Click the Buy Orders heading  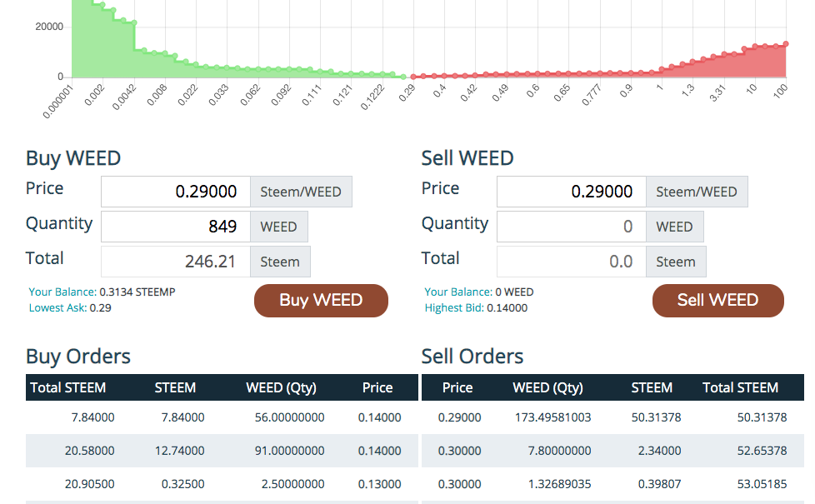[x=78, y=357]
